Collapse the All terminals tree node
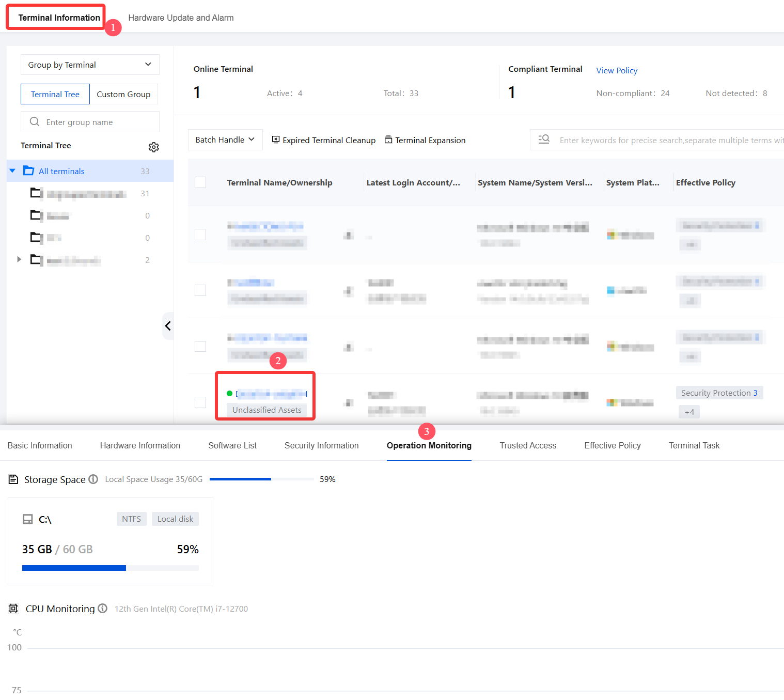This screenshot has height=700, width=784. tap(12, 171)
